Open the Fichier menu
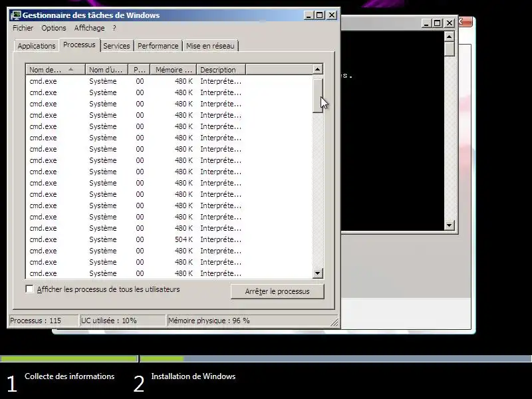The height and width of the screenshot is (399, 532). click(23, 28)
